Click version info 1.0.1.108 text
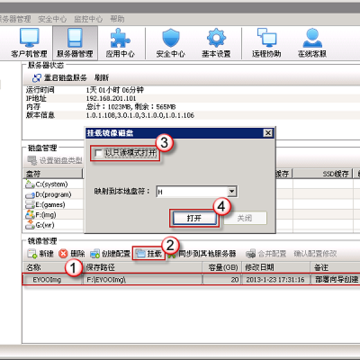The height and width of the screenshot is (360, 360). coord(140,115)
